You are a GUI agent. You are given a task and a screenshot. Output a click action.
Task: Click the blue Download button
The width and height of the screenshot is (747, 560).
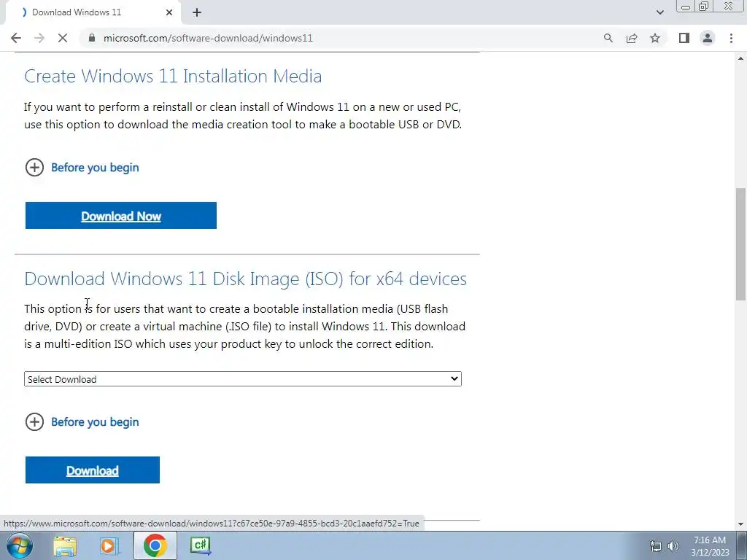click(93, 470)
